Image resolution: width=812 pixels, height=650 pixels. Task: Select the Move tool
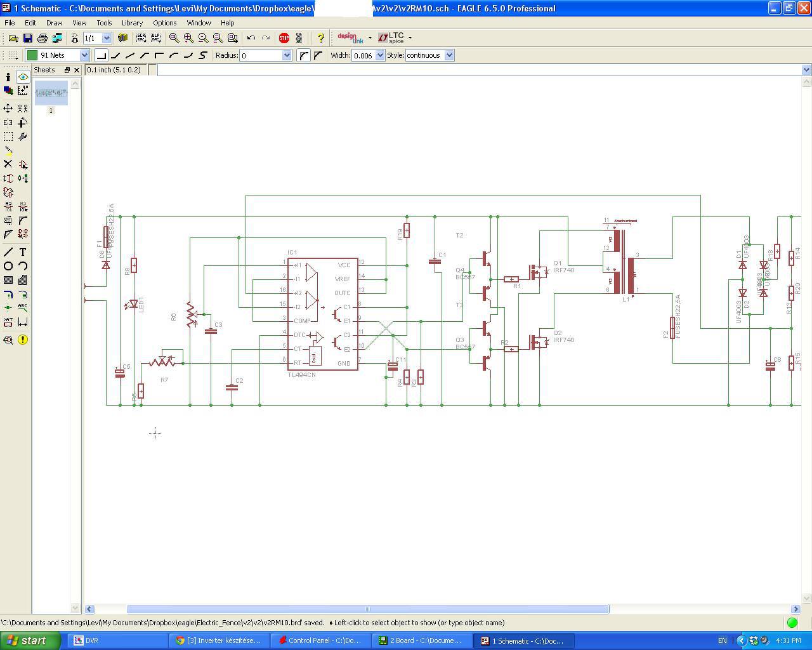[8, 109]
